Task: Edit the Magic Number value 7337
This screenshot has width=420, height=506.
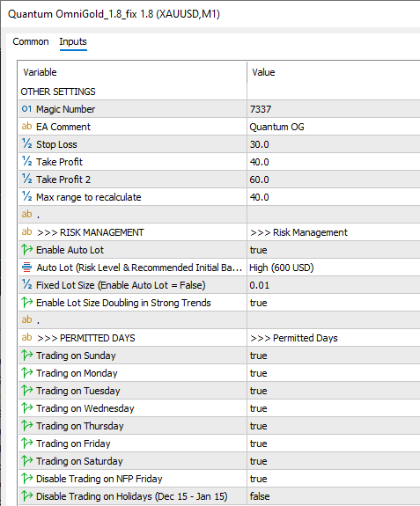Action: click(261, 109)
